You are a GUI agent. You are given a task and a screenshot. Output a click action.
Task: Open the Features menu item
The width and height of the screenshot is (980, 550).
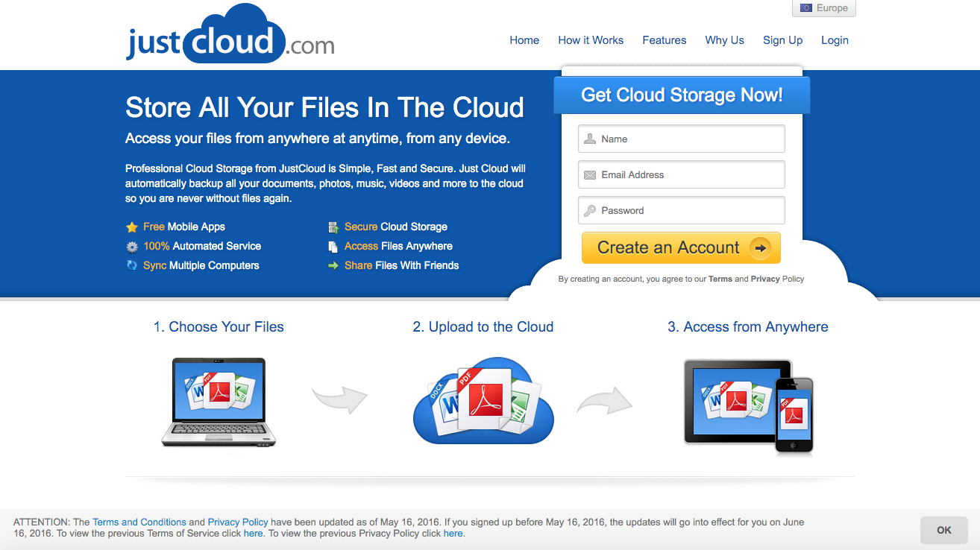tap(664, 40)
